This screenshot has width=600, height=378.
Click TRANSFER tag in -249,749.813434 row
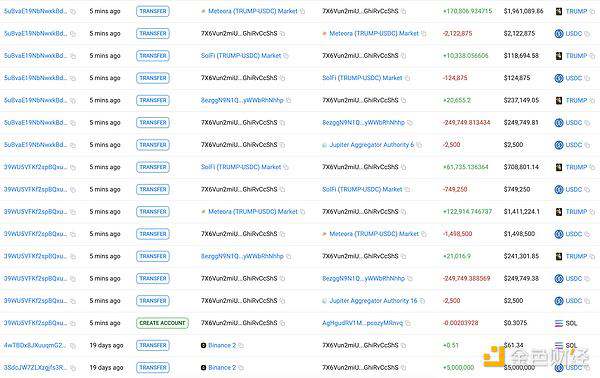coord(153,123)
